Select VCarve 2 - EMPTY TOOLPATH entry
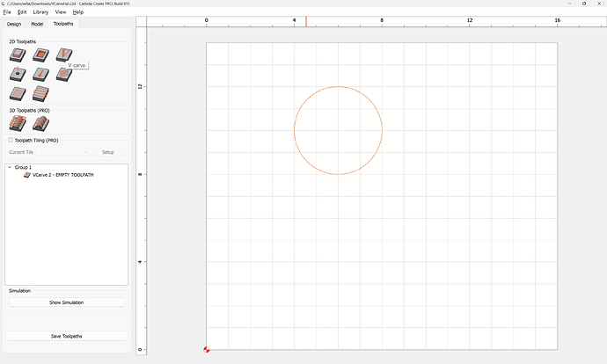This screenshot has height=364, width=607. tap(62, 175)
